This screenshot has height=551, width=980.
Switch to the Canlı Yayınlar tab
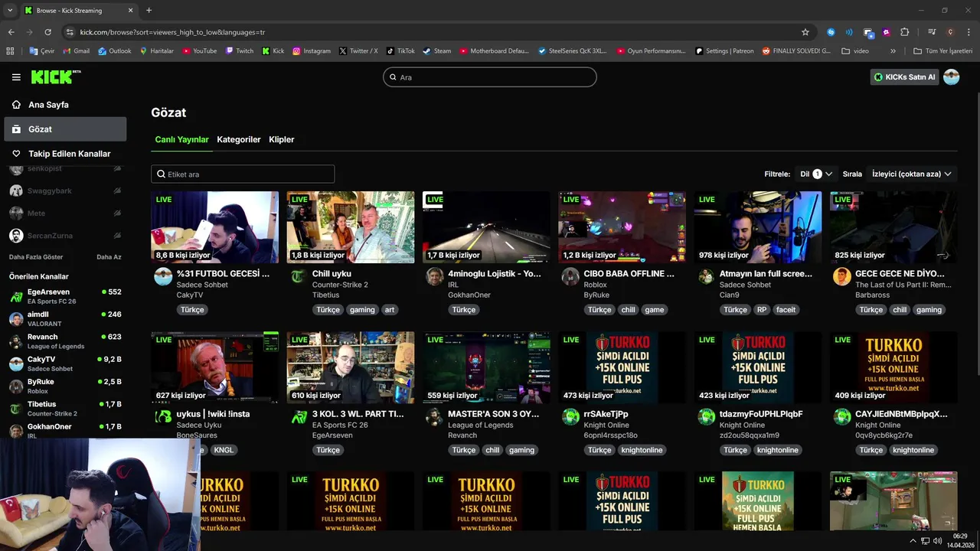coord(181,139)
